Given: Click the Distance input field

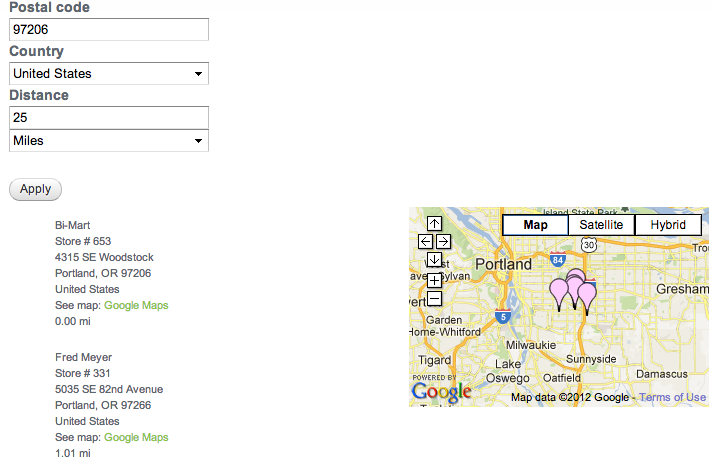Looking at the screenshot, I should (x=108, y=118).
